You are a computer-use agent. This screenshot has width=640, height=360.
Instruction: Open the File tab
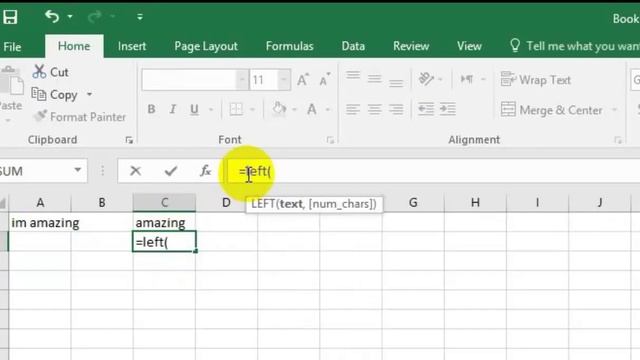tap(12, 47)
